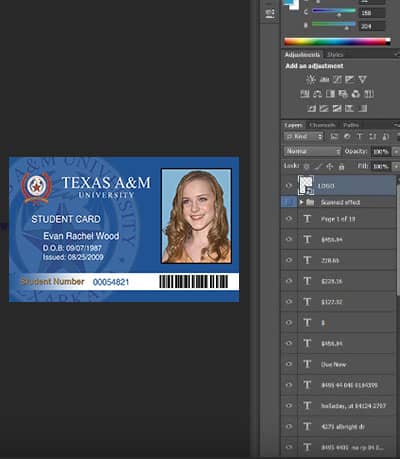
Task: Filter layers by type layers icon
Action: tap(360, 136)
